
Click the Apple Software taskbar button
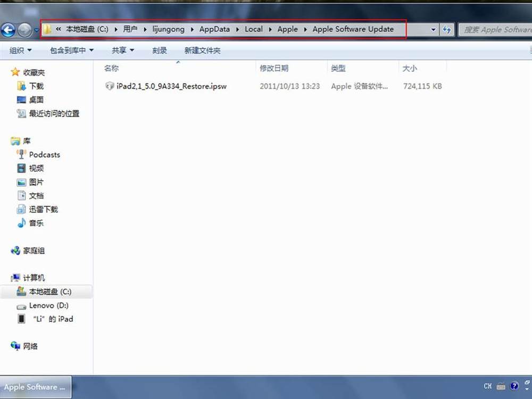tap(36, 387)
